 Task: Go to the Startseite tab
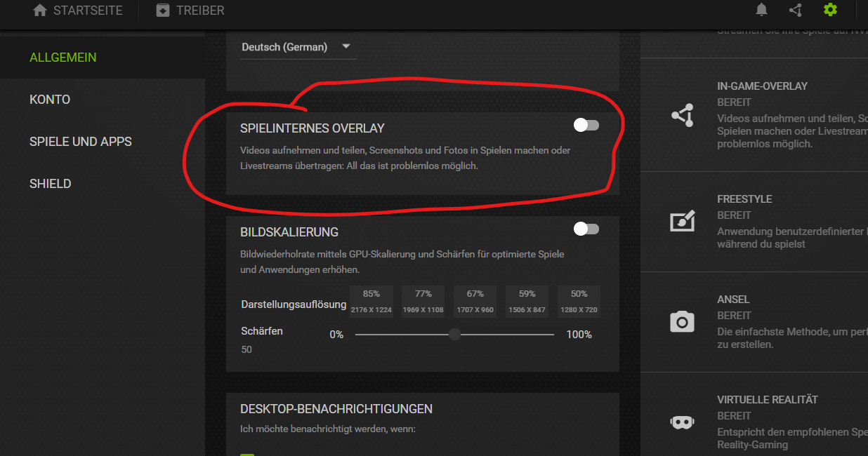coord(77,11)
